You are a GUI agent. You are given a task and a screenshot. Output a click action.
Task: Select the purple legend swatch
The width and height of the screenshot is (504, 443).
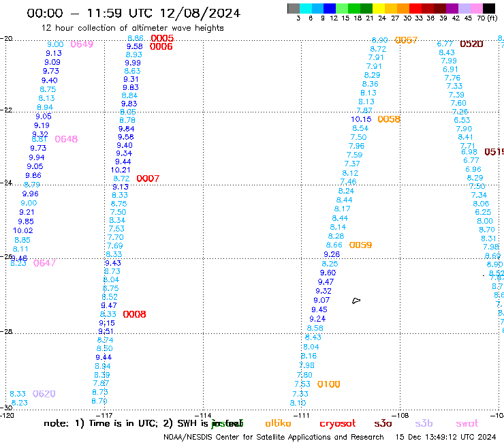[452, 8]
